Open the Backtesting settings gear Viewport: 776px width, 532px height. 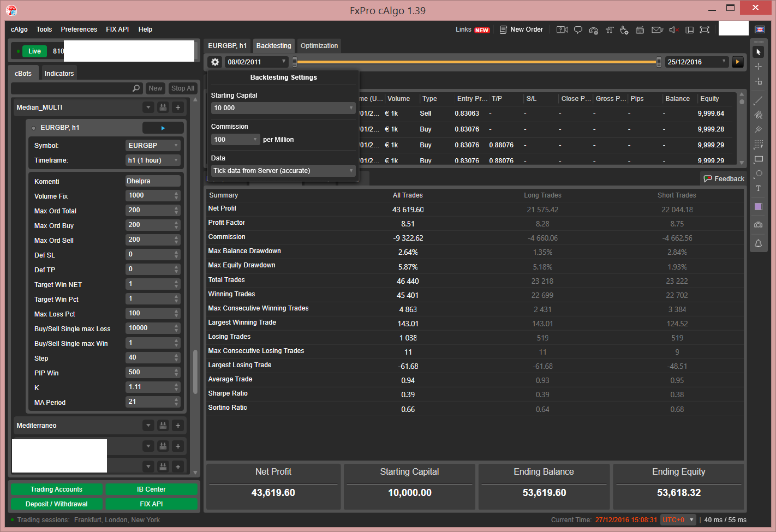click(215, 62)
